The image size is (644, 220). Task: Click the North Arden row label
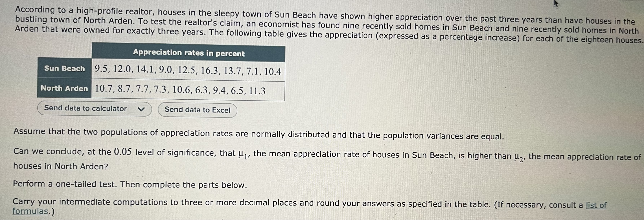point(65,88)
